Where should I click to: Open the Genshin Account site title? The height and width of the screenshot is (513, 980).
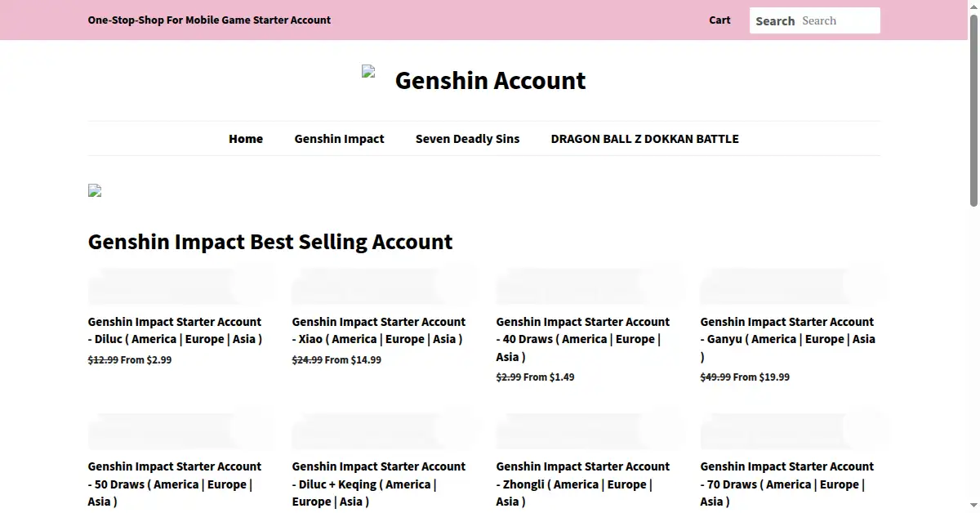point(490,80)
